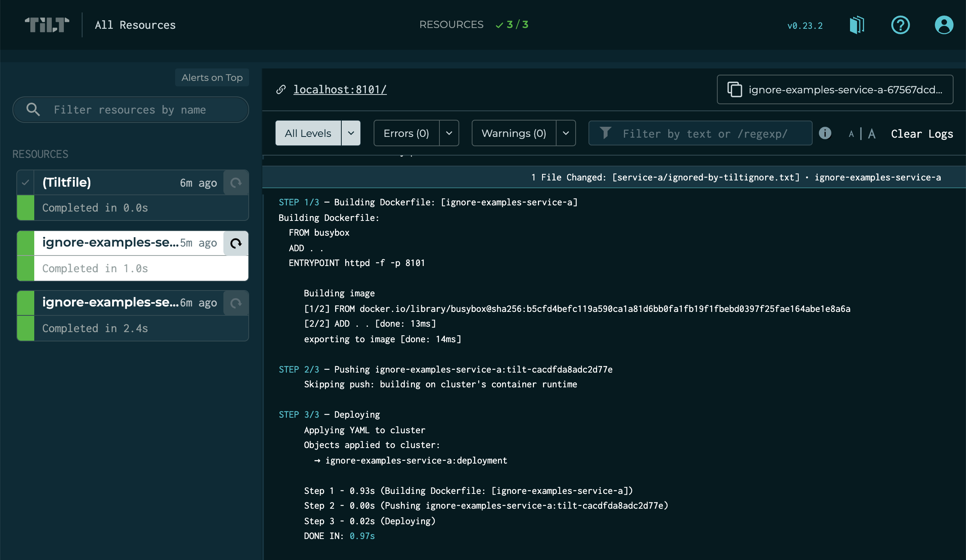Toggle the checkmark on the Tiltfile resource
The image size is (966, 560).
[x=25, y=182]
